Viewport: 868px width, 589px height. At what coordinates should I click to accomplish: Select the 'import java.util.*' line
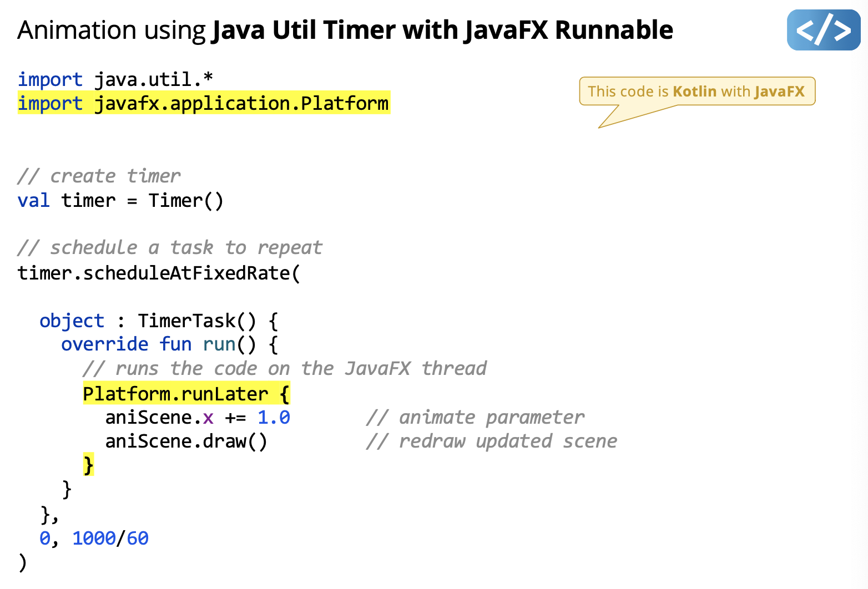tap(115, 79)
